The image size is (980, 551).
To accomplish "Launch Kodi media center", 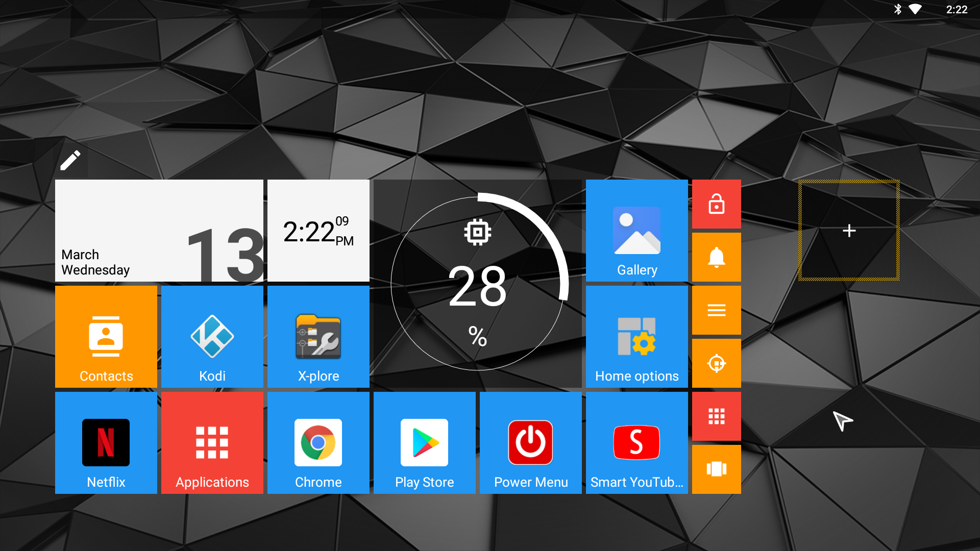I will coord(212,337).
